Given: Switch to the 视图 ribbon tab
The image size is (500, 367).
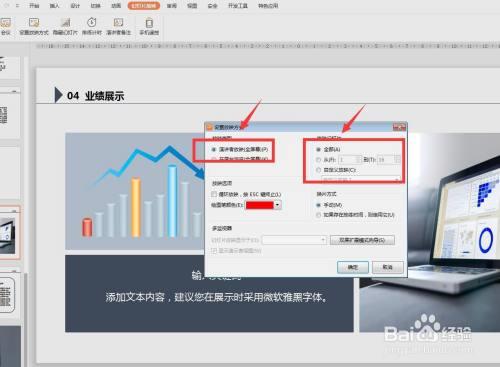Looking at the screenshot, I should (192, 6).
